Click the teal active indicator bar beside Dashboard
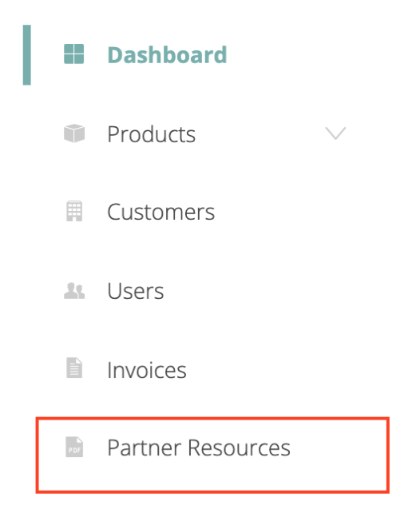 (27, 55)
